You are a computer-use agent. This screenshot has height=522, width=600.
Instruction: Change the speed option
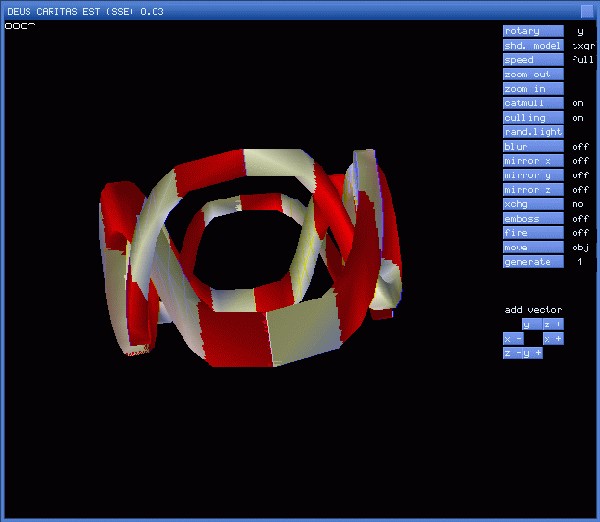(x=533, y=60)
